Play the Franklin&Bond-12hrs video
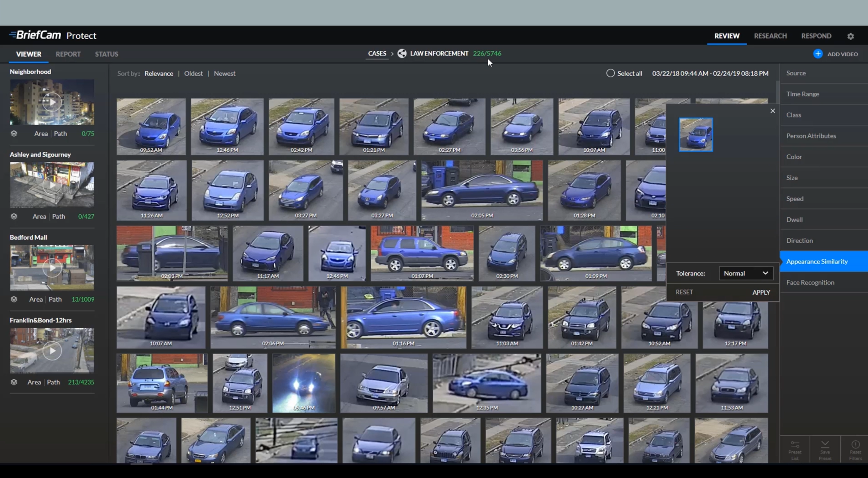Viewport: 868px width, 478px height. 52,351
